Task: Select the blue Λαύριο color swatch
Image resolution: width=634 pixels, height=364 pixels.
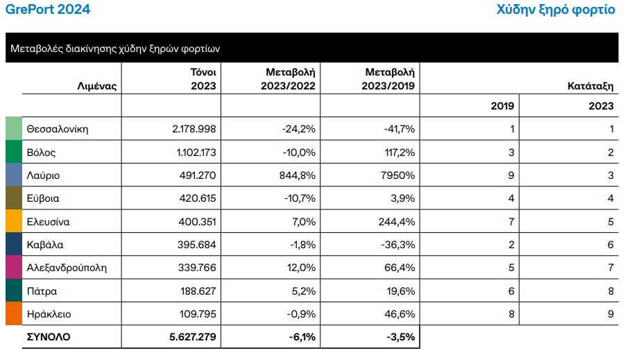Action: pos(14,175)
